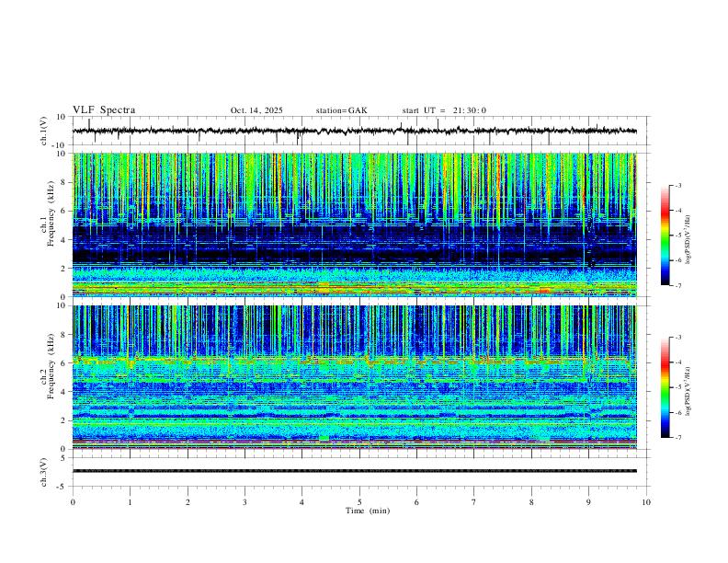Image resolution: width=728 pixels, height=563 pixels.
Task: Click the "4" minute tick on time axis
Action: tap(301, 502)
